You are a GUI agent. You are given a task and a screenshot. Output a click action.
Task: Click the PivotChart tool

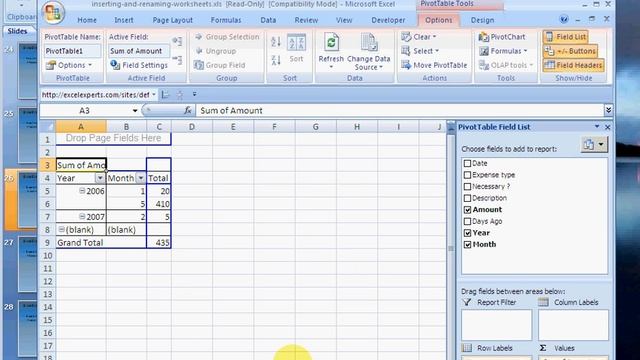pyautogui.click(x=502, y=37)
